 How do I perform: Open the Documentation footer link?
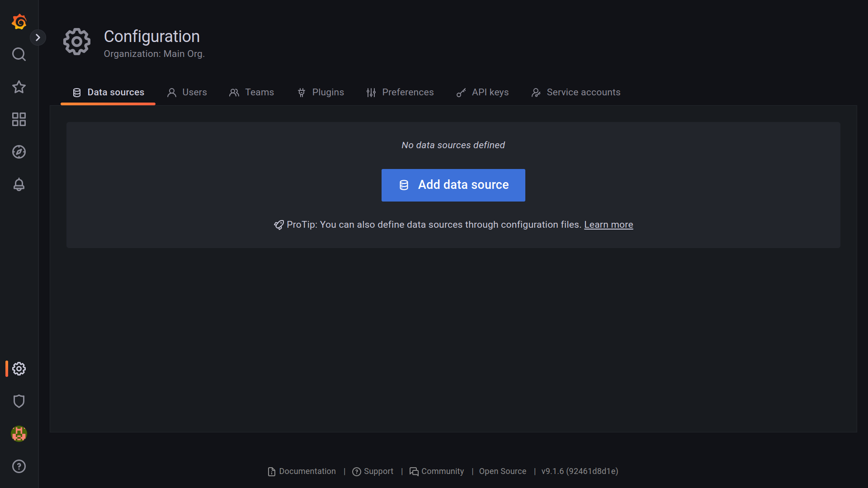coord(302,471)
